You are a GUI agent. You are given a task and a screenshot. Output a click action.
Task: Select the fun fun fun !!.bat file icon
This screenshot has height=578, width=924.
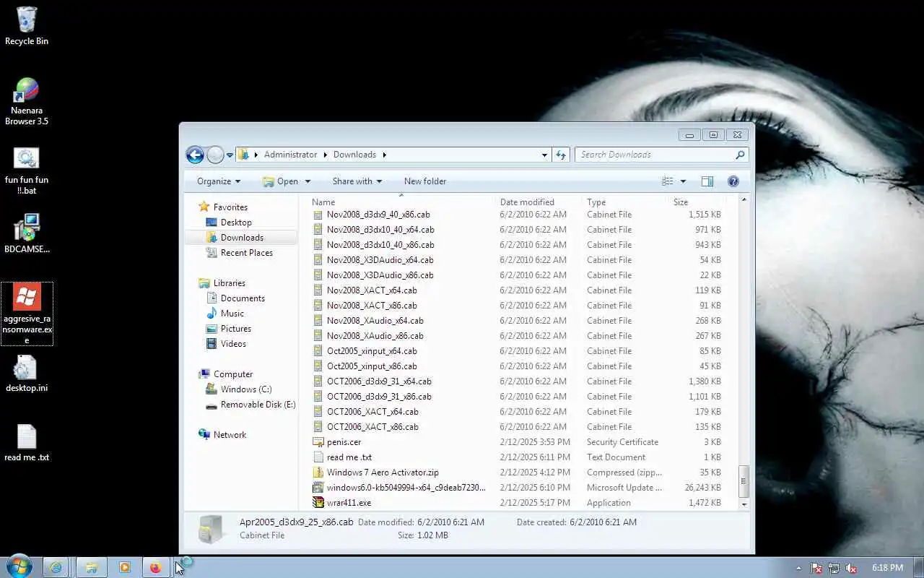27,171
